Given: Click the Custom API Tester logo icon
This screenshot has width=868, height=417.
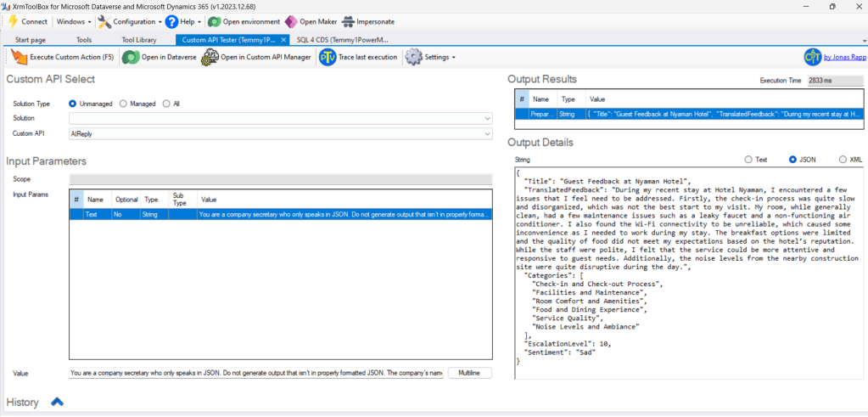Looking at the screenshot, I should pos(813,57).
